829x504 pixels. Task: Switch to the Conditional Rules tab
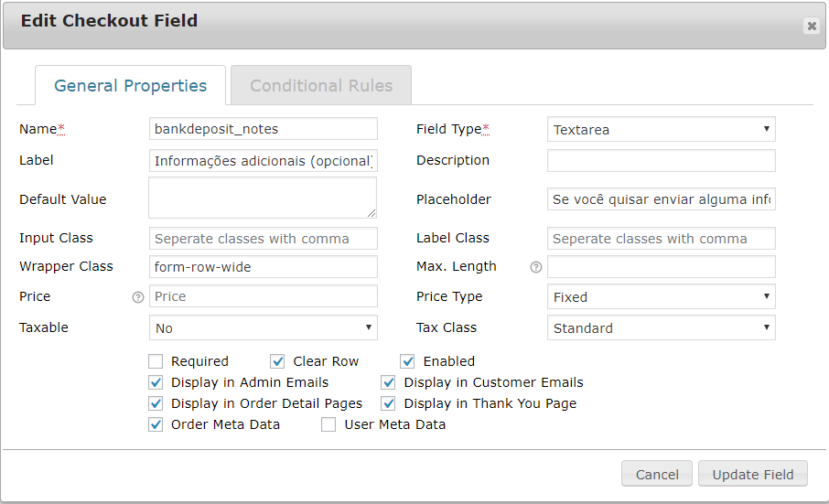pyautogui.click(x=321, y=86)
